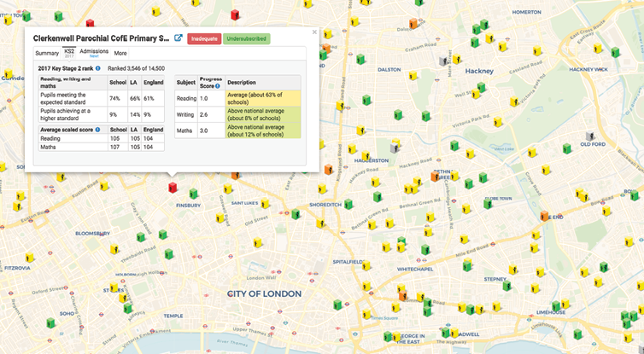Click the grey school marker near Old Ford

tap(590, 136)
